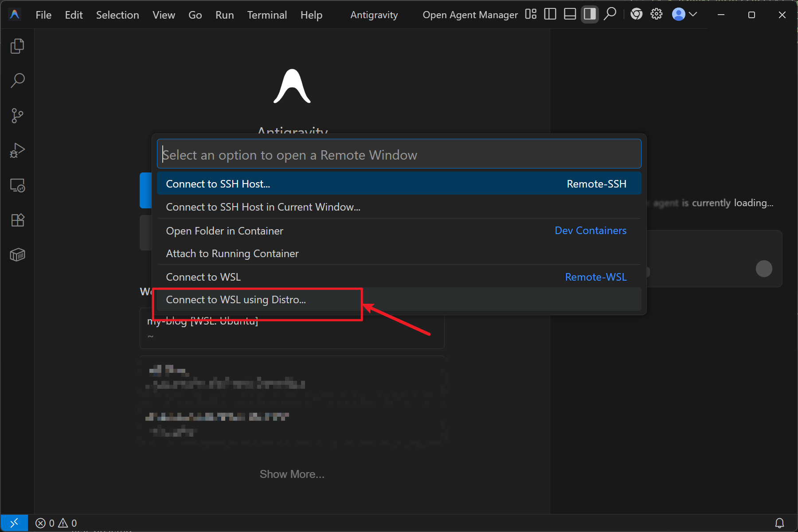Open the Selection menu

click(x=117, y=15)
